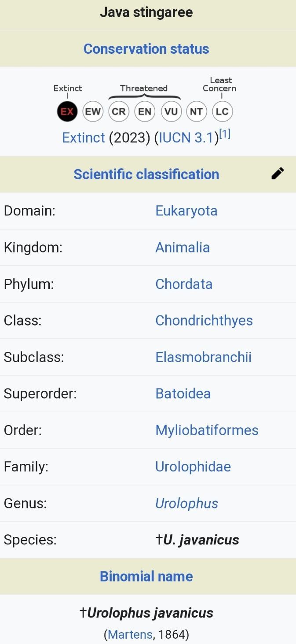The height and width of the screenshot is (644, 296).
Task: Visit the Myliobatiformes order page
Action: [207, 430]
